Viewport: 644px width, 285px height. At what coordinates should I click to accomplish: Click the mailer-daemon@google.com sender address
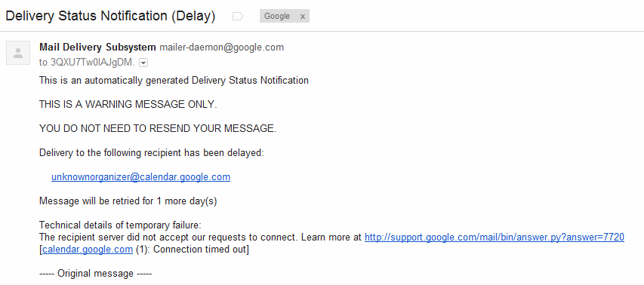pyautogui.click(x=221, y=47)
